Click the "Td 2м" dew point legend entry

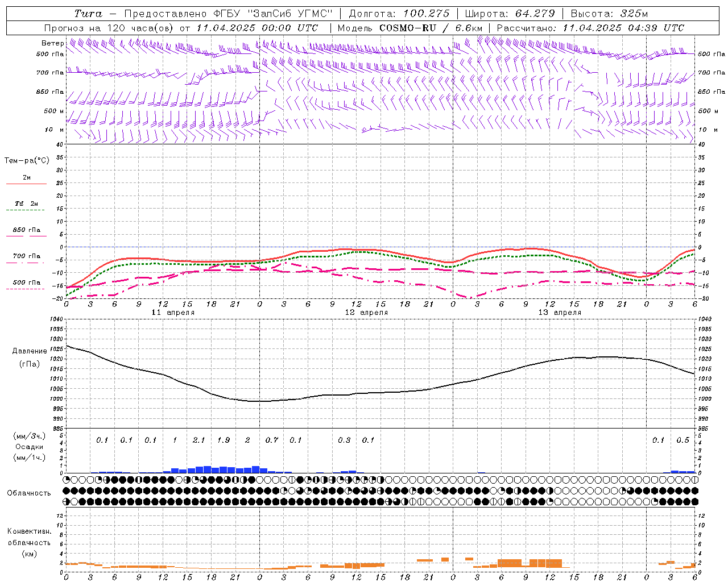pyautogui.click(x=26, y=203)
